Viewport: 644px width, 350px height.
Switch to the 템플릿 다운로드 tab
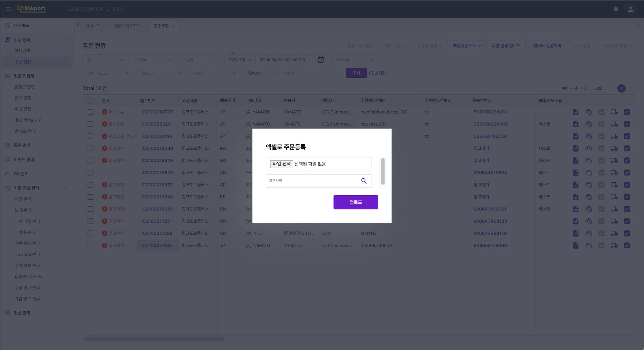pos(127,26)
